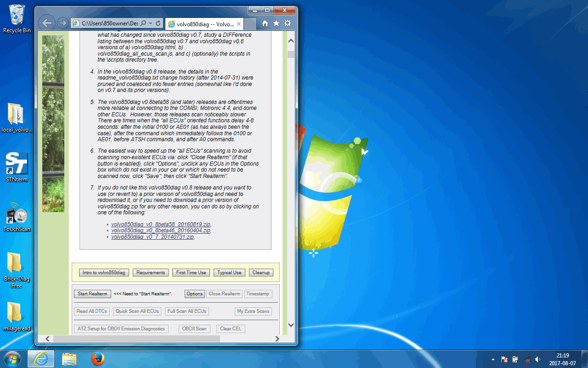Viewport: 588px width, 368px height.
Task: Close the volvo850diag tab with its X
Action: click(238, 24)
